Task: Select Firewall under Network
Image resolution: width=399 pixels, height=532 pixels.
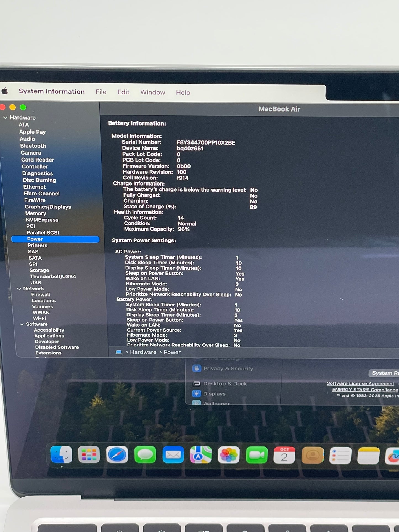Action: pyautogui.click(x=41, y=295)
